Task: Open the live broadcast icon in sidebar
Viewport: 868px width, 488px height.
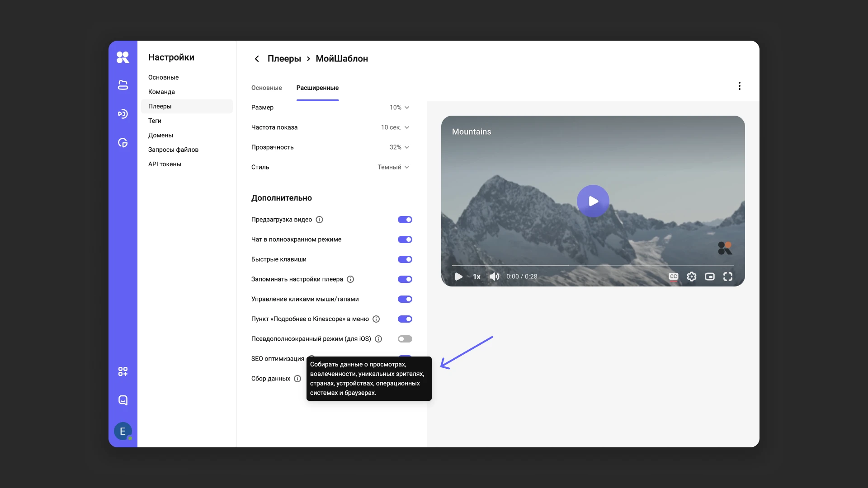Action: 123,114
